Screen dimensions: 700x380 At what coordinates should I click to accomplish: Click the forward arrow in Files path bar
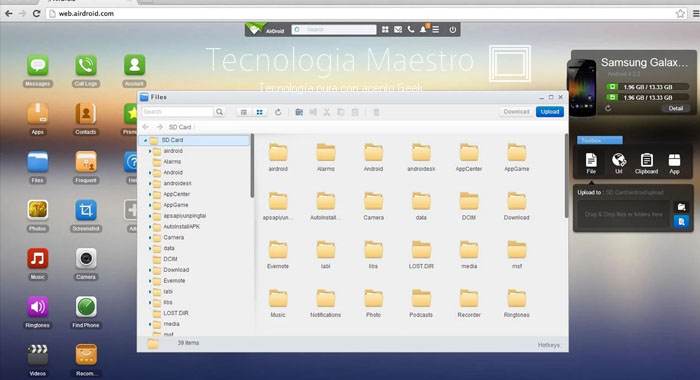(x=159, y=127)
